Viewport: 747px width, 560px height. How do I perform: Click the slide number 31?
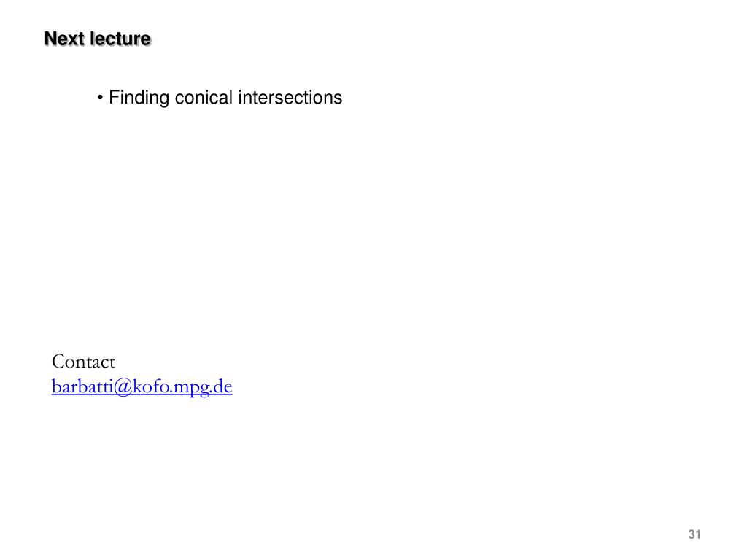(x=694, y=534)
